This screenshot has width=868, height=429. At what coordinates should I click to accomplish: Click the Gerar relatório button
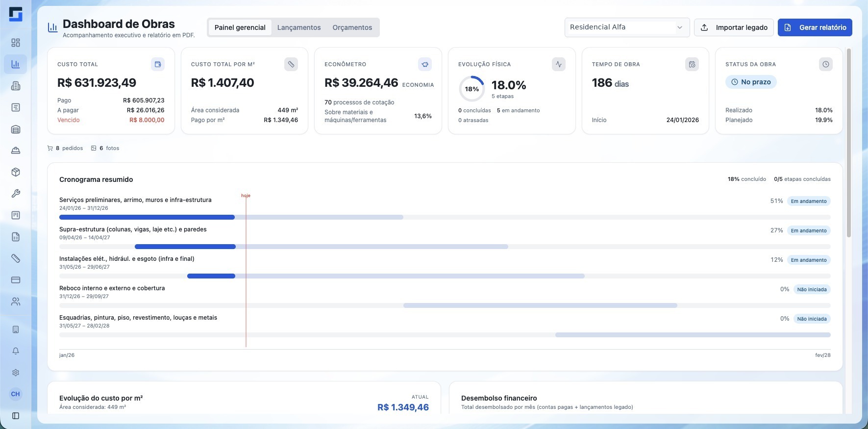click(815, 27)
